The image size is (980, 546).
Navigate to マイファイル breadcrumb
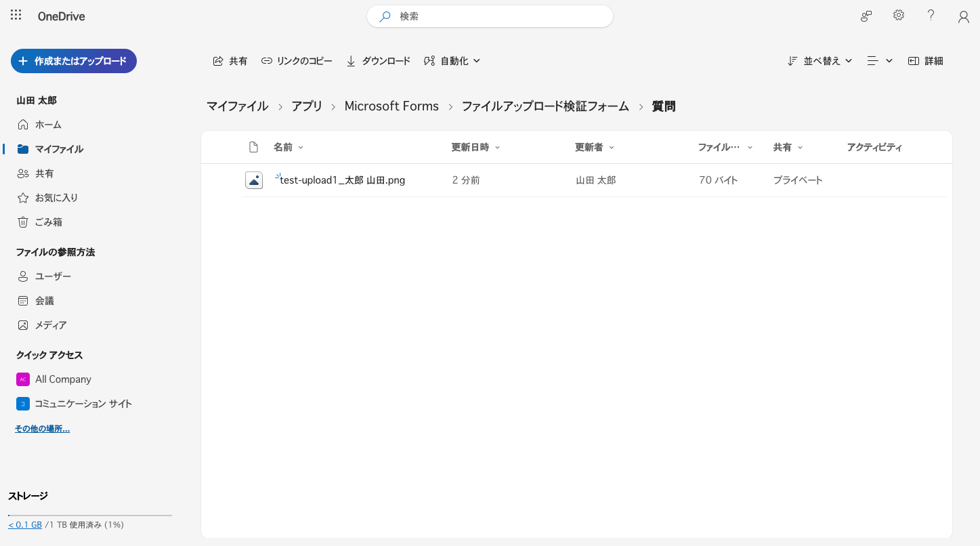(238, 106)
